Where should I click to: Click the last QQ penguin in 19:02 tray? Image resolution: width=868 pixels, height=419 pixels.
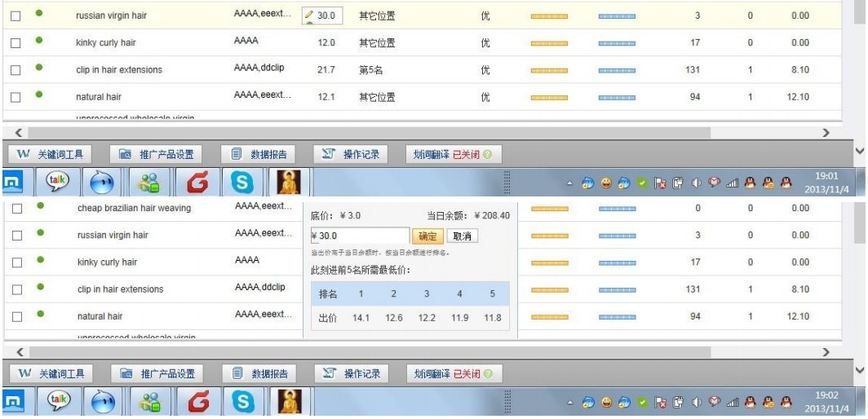[786, 403]
